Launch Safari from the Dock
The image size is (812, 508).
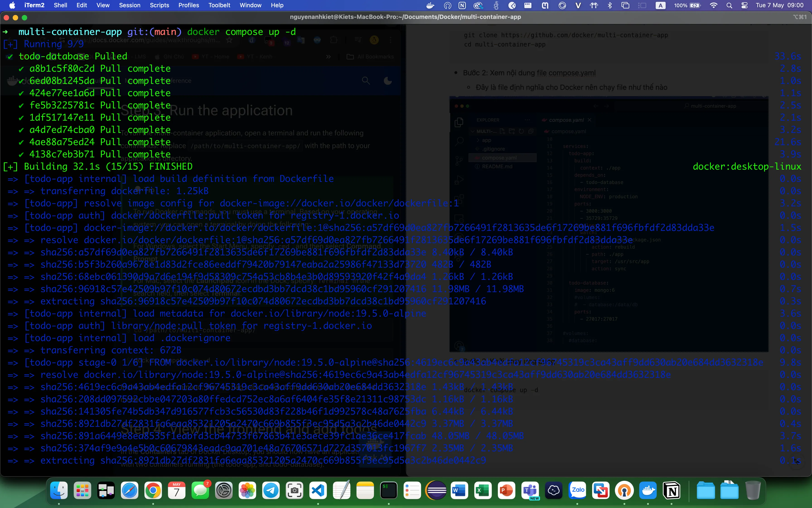[130, 491]
